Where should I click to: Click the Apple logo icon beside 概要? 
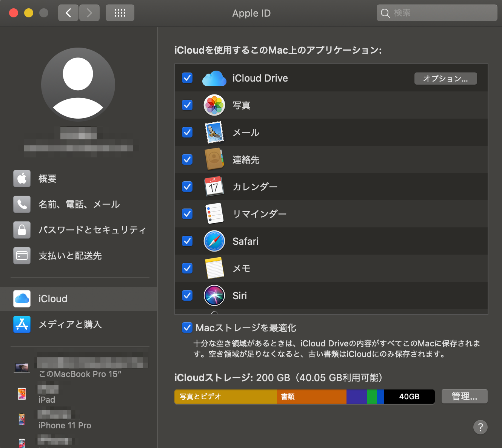click(22, 179)
